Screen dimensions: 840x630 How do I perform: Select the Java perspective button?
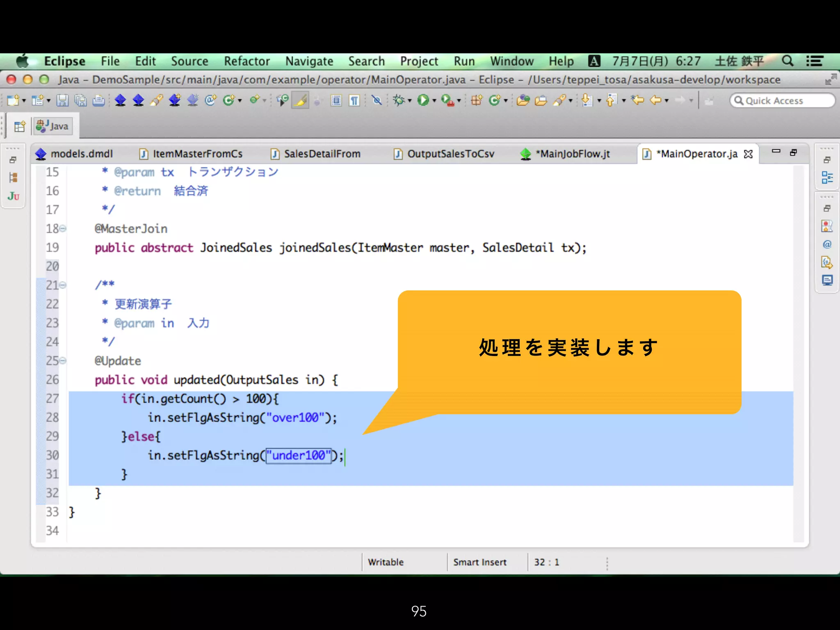point(53,126)
